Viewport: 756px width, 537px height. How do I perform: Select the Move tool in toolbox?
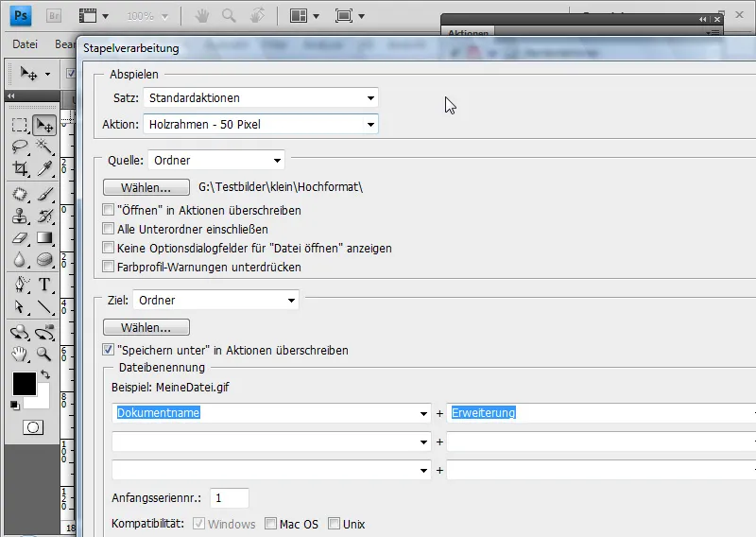[44, 126]
